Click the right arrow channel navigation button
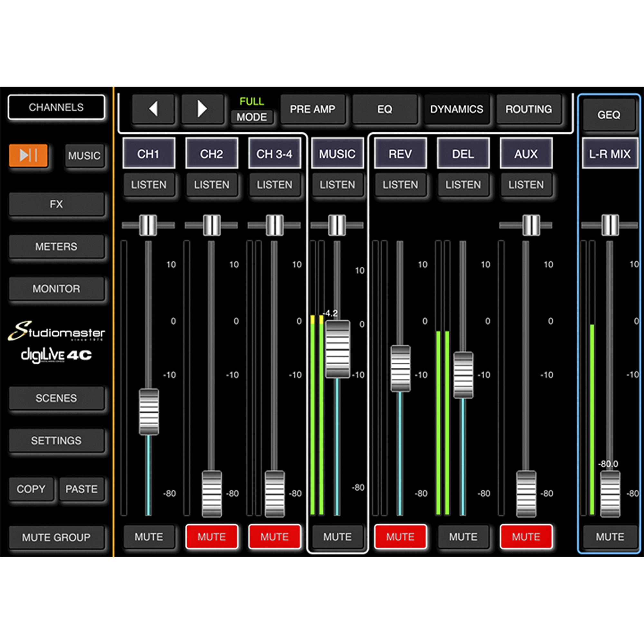The image size is (644, 644). click(x=202, y=109)
